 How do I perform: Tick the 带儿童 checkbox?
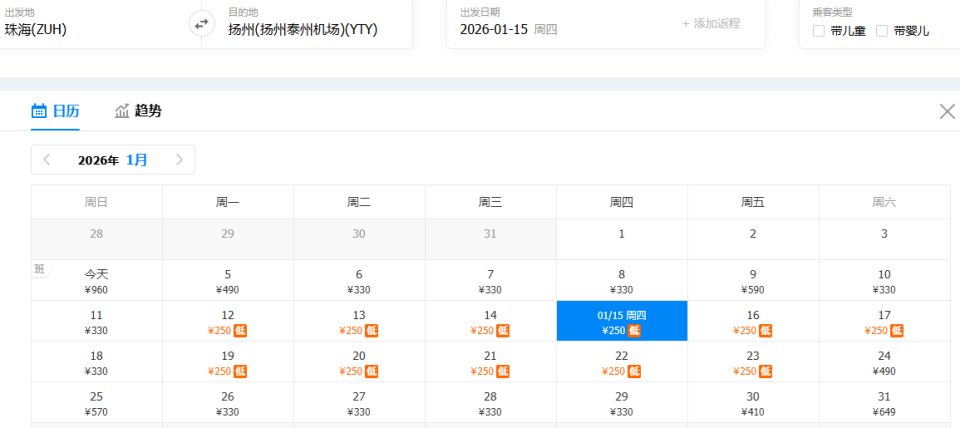(819, 31)
